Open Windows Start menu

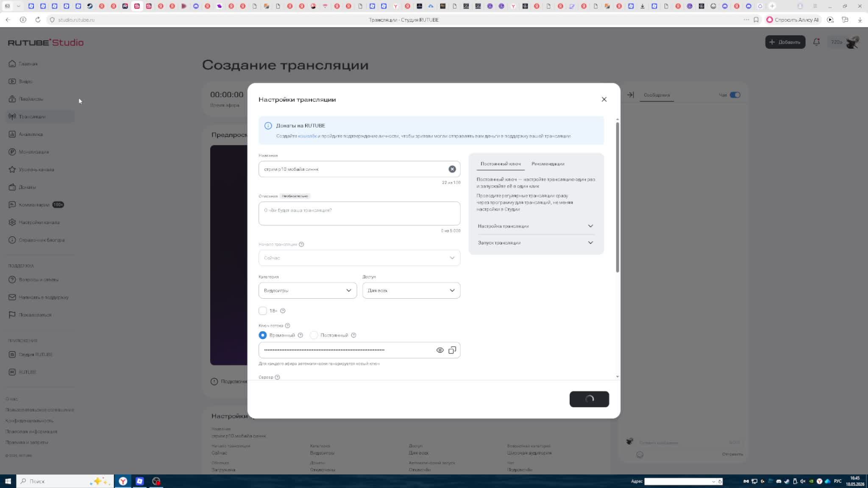pos(8,481)
